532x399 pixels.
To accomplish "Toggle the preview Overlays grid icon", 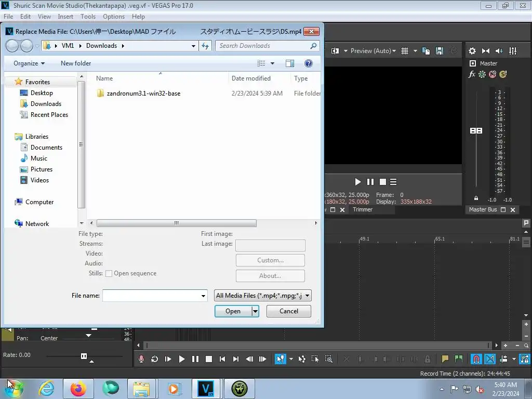I will point(404,51).
